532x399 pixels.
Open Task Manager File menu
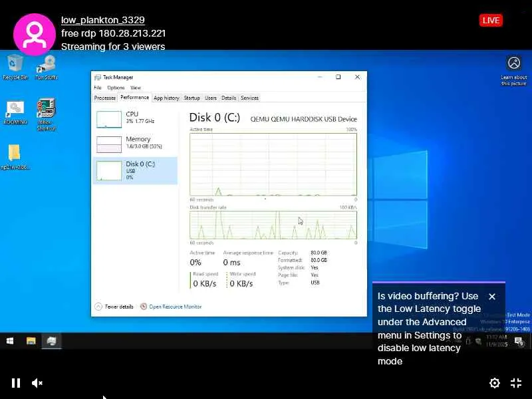pyautogui.click(x=98, y=88)
